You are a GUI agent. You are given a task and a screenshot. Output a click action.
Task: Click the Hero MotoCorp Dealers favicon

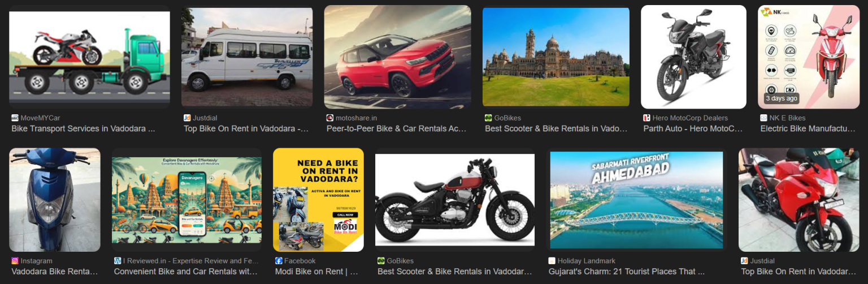(x=647, y=118)
